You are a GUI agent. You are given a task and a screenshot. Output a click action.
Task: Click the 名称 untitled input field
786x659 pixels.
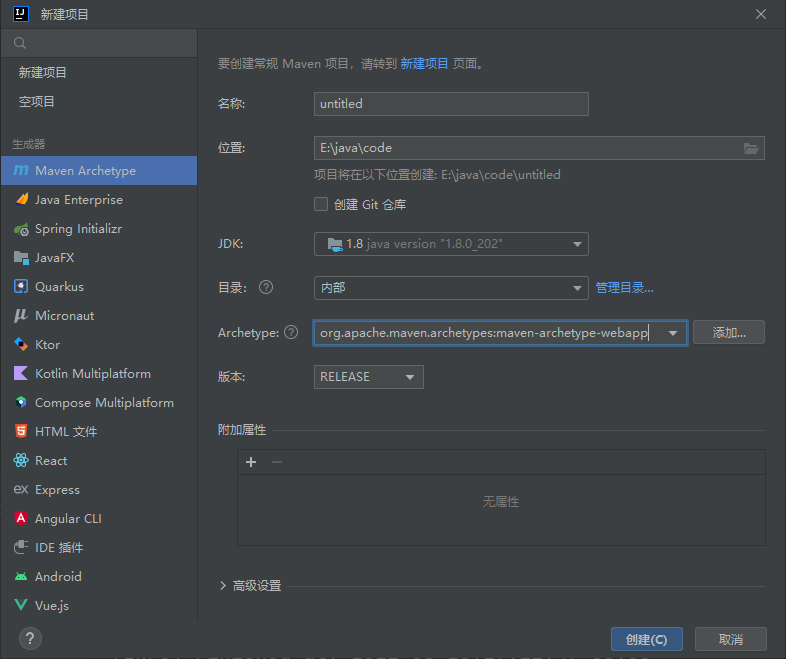(451, 104)
